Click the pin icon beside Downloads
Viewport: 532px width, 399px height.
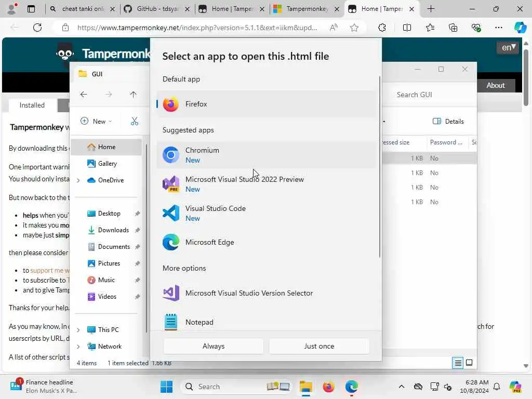[x=137, y=230]
